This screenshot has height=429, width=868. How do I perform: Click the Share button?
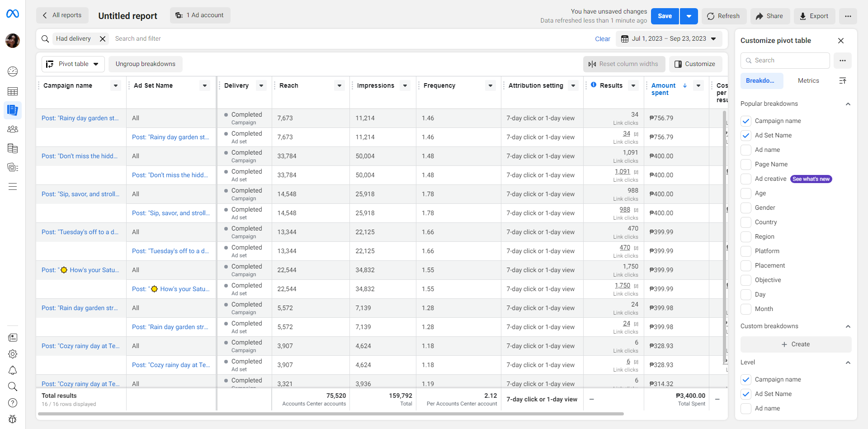[x=770, y=16]
